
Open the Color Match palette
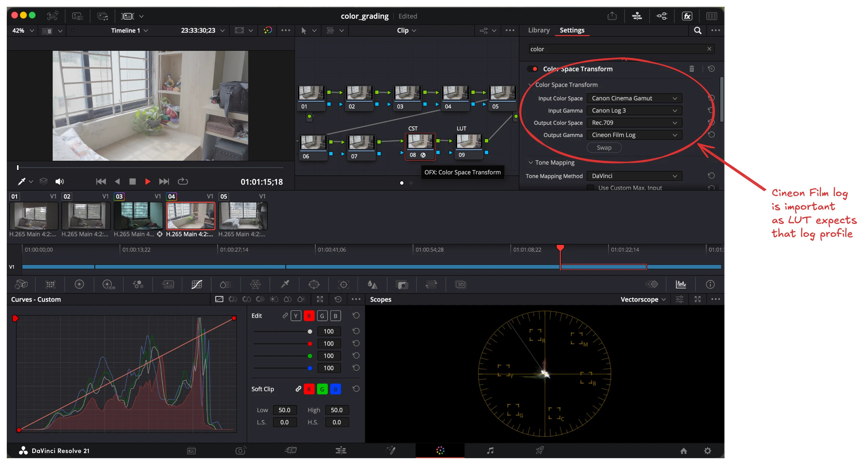[51, 285]
